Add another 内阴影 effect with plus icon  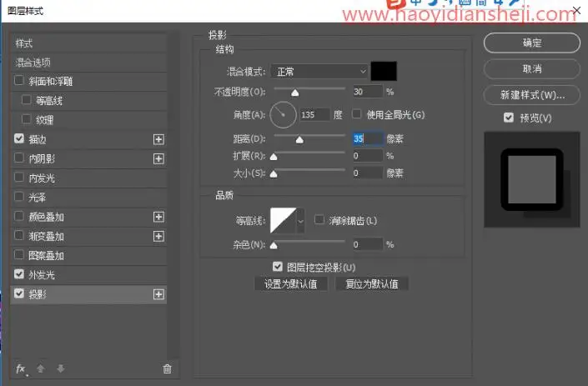[x=158, y=159]
